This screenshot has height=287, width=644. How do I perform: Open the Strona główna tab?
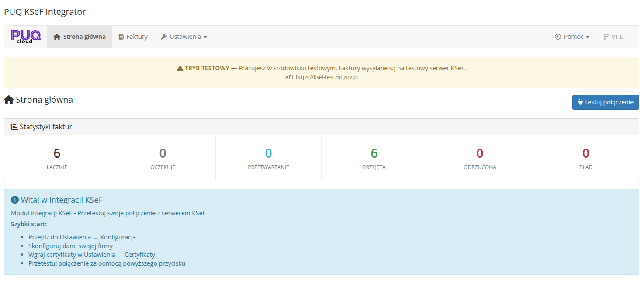point(80,37)
